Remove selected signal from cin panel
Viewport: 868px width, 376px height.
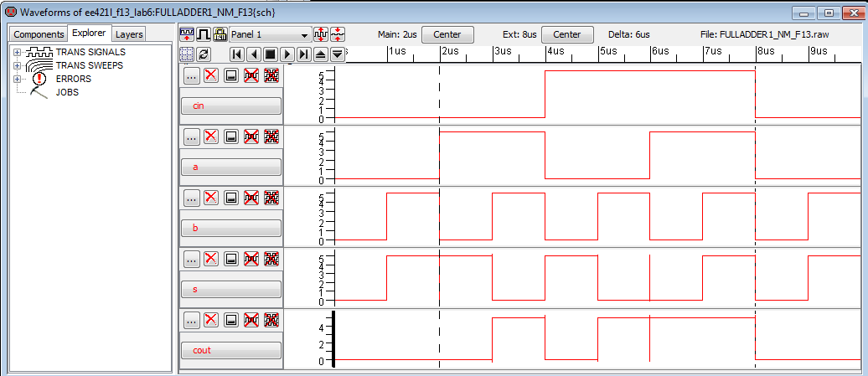251,75
